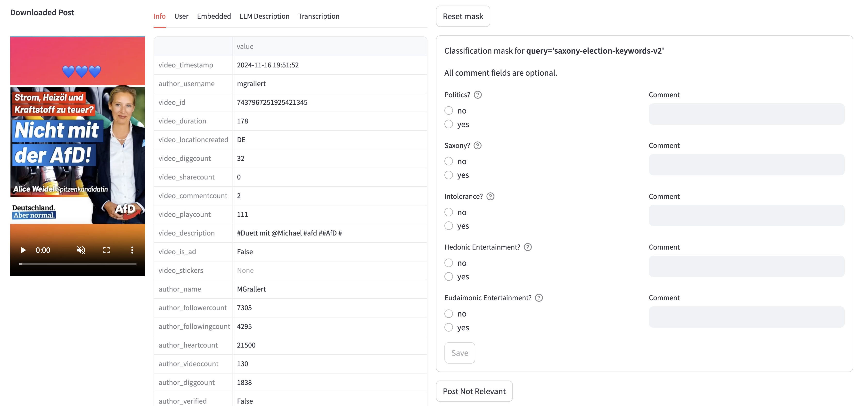
Task: Show help for Politics question
Action: tap(477, 95)
